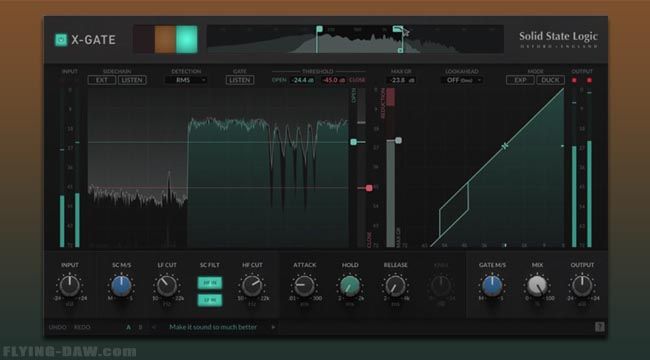Enable EXP mode
The width and height of the screenshot is (650, 360).
(x=520, y=80)
